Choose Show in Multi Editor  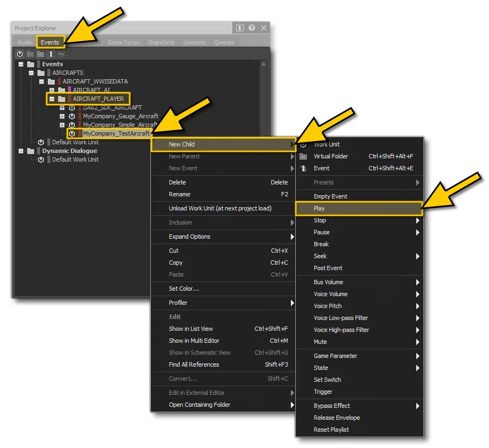(223, 341)
